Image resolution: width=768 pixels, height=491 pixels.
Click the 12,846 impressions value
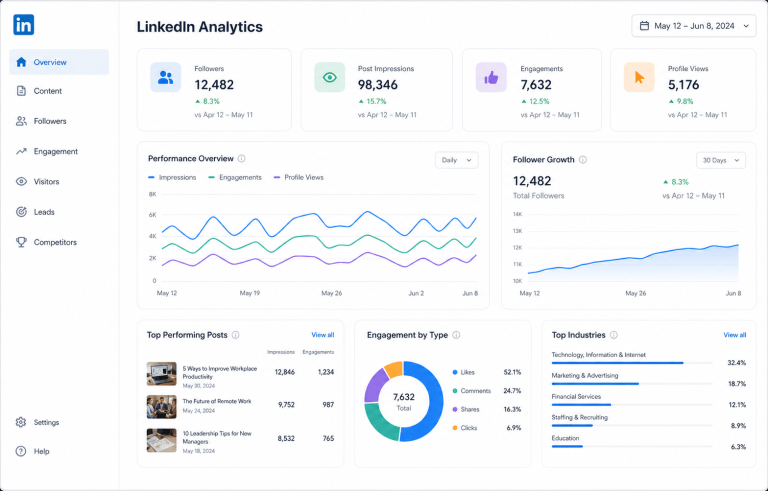285,372
